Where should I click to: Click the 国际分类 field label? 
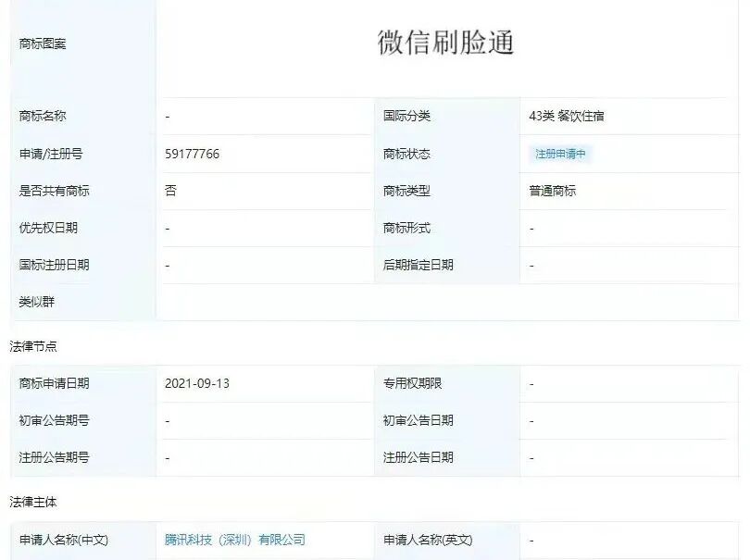pyautogui.click(x=406, y=116)
